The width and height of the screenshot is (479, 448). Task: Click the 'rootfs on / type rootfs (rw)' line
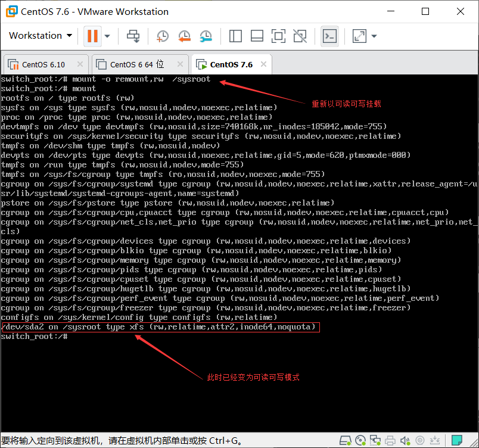(x=67, y=98)
